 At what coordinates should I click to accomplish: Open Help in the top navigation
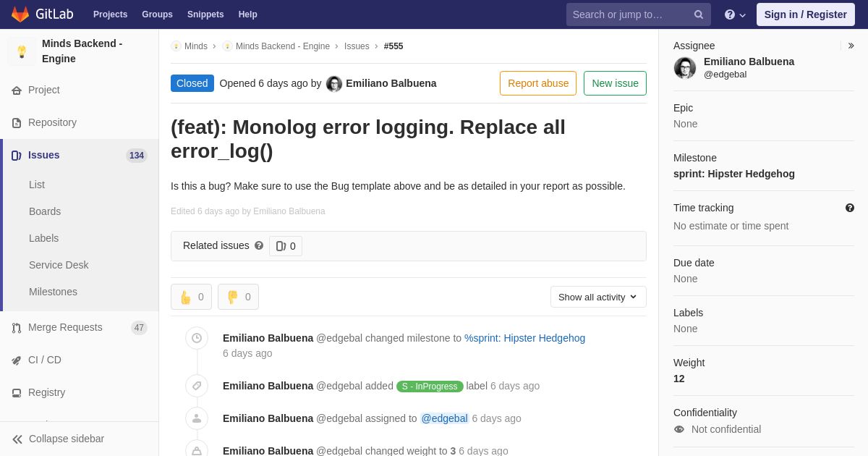point(248,14)
